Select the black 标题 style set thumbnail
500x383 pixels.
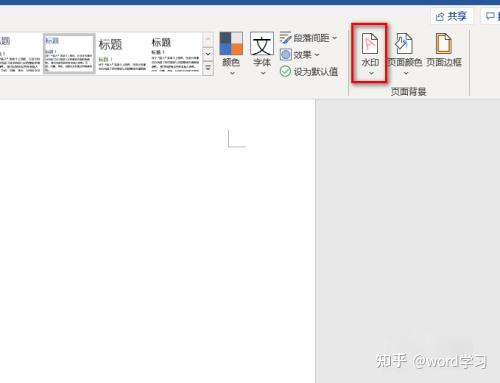(175, 54)
